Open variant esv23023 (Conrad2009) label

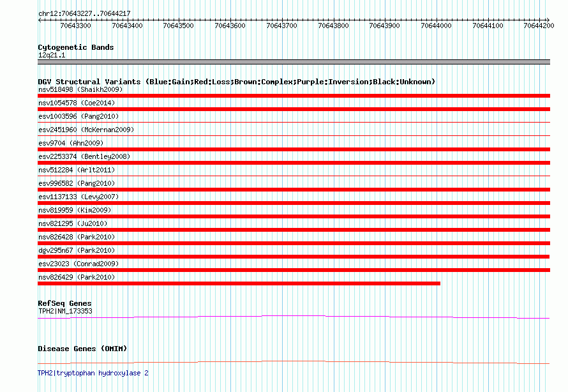click(x=78, y=264)
